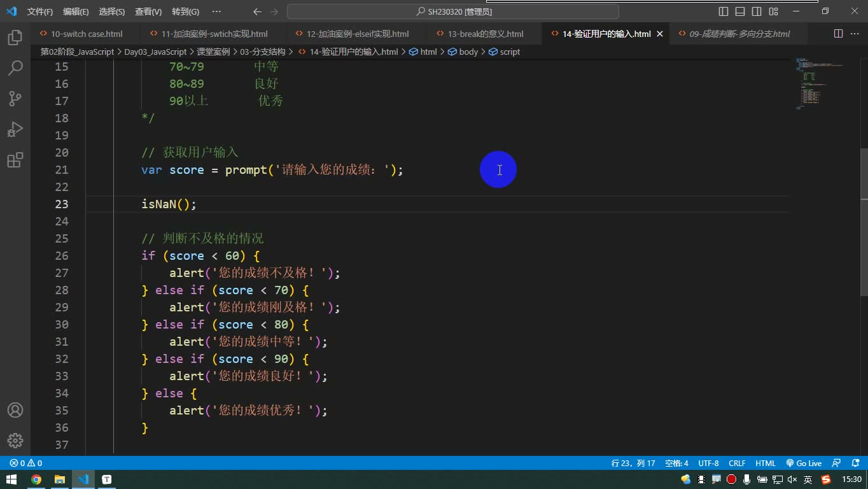Expand the hidden menus ellipsis in title bar
The image size is (868, 489).
(x=216, y=11)
